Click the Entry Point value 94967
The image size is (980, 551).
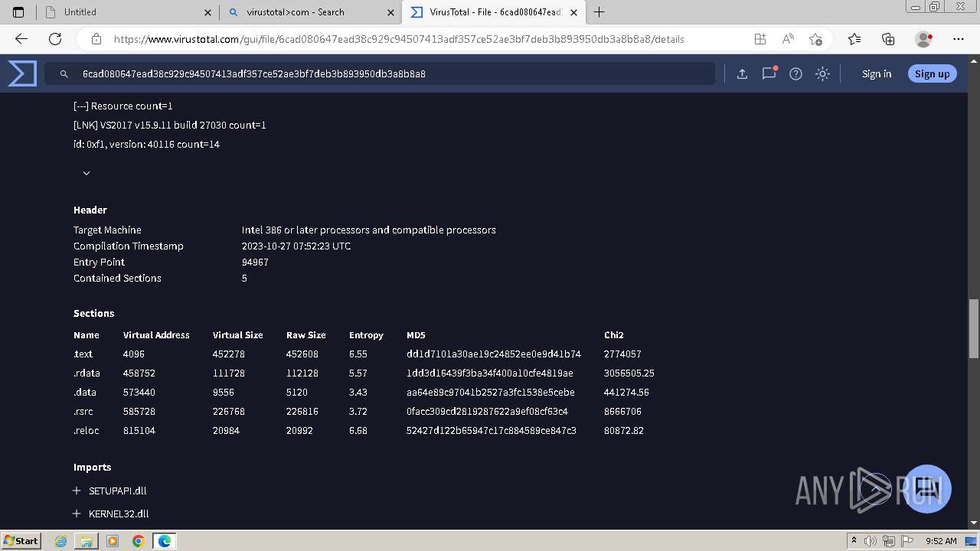[x=255, y=262]
